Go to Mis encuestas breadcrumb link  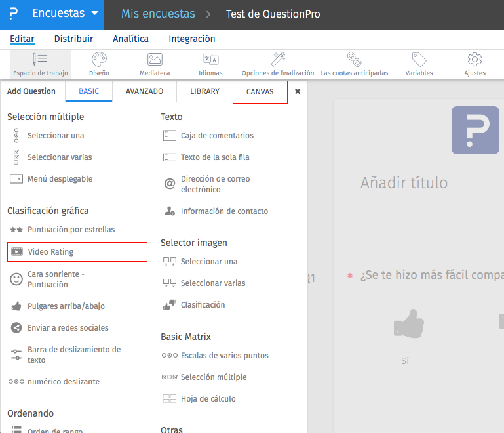158,14
